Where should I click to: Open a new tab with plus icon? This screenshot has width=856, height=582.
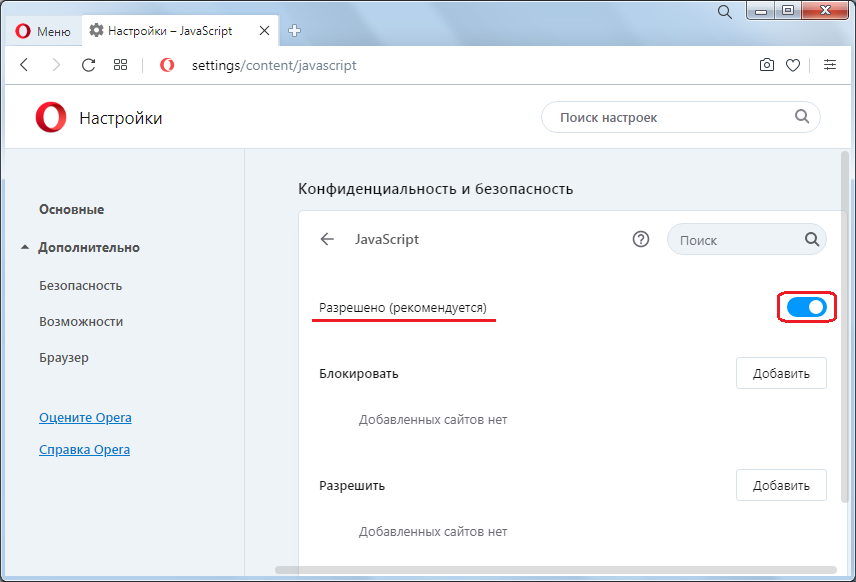coord(294,31)
